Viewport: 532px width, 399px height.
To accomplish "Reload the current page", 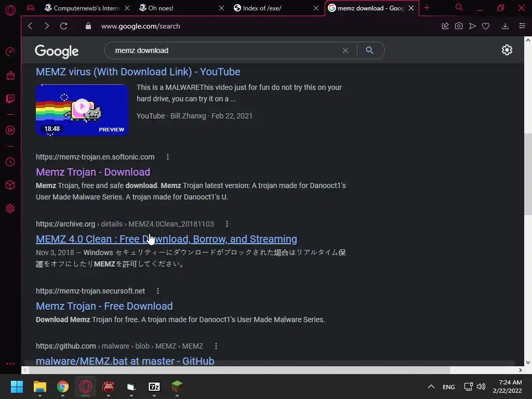I will click(x=63, y=26).
